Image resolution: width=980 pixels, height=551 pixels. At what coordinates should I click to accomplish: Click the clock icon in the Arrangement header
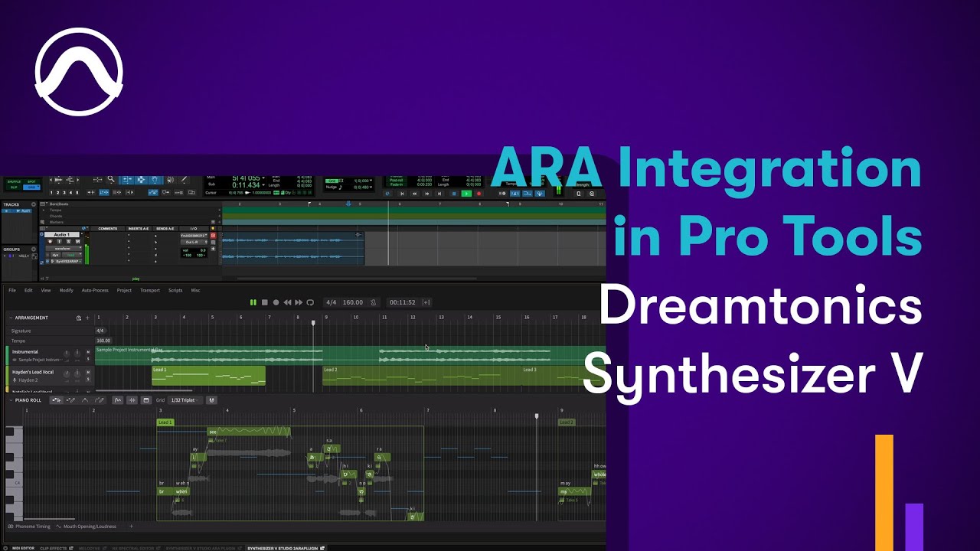79,318
